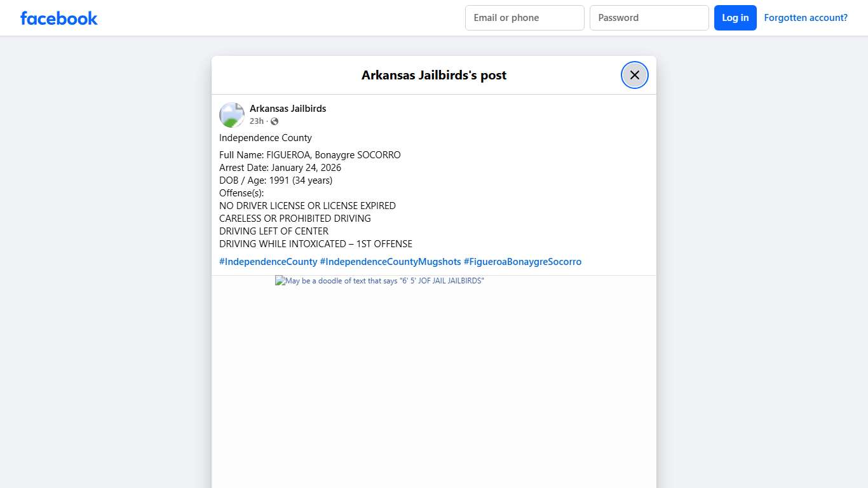Viewport: 868px width, 488px height.
Task: Click the "Arkansas Jailbirds's post" dialog title
Action: coord(433,76)
